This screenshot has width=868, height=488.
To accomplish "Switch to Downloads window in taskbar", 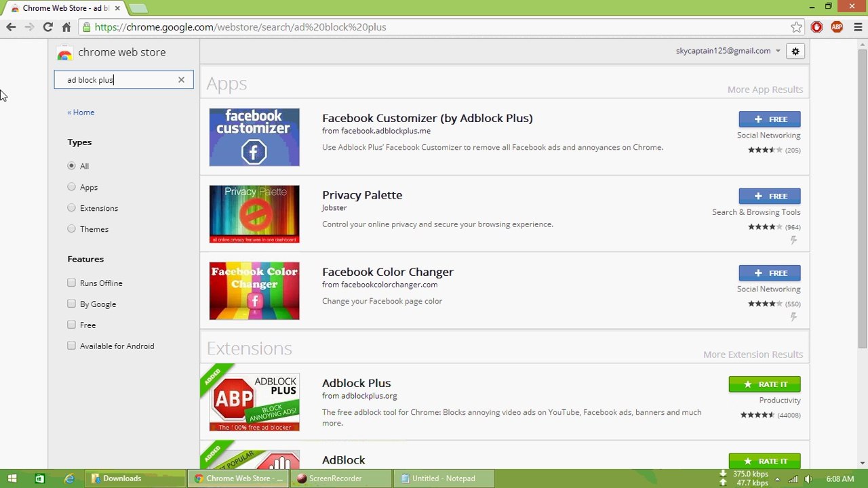I will click(136, 479).
